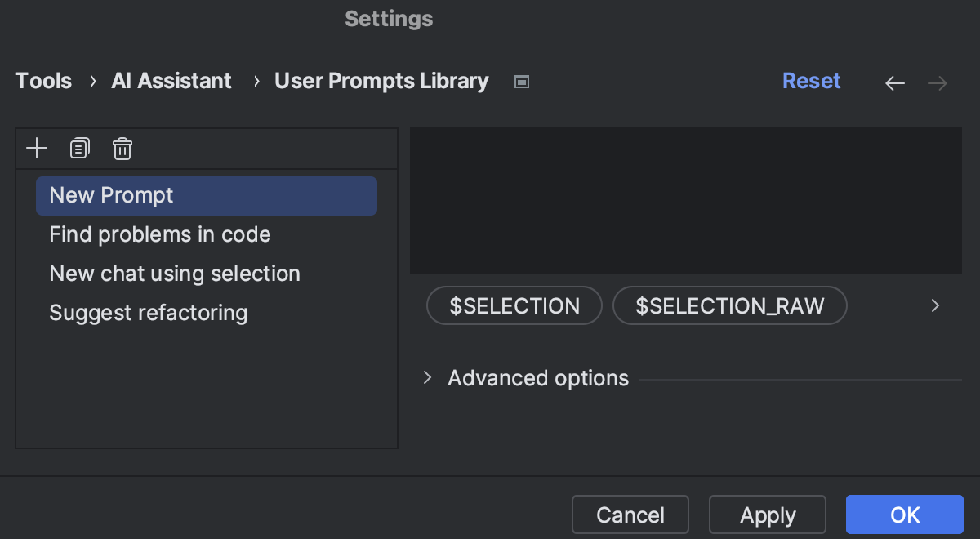The width and height of the screenshot is (980, 539).
Task: Insert the $SELECTION variable chip
Action: (x=514, y=306)
